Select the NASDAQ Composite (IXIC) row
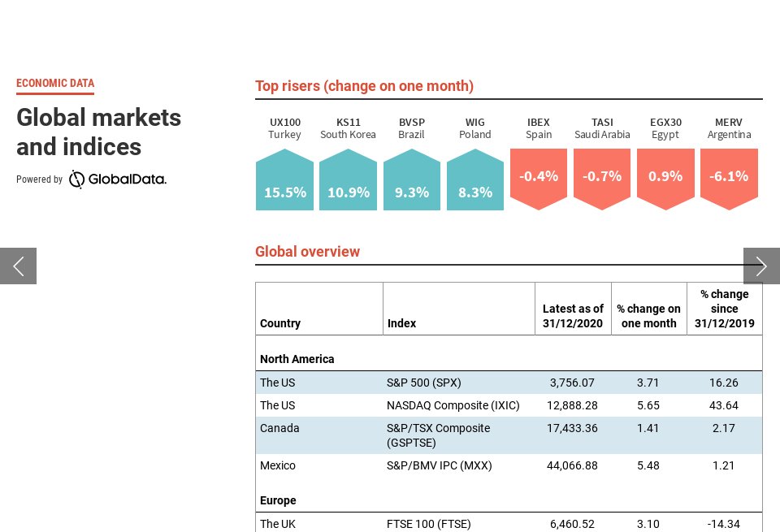 509,405
